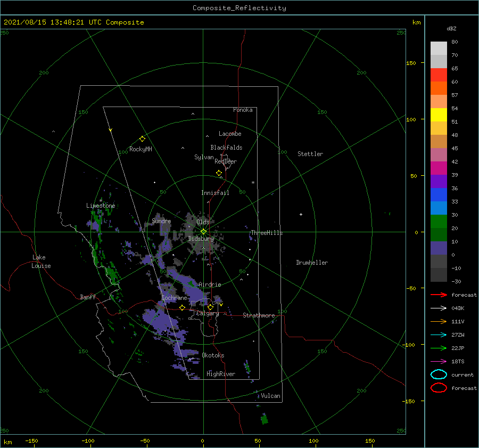The image size is (479, 448).
Task: Click the Composite_Reflectivity title
Action: tap(240, 8)
